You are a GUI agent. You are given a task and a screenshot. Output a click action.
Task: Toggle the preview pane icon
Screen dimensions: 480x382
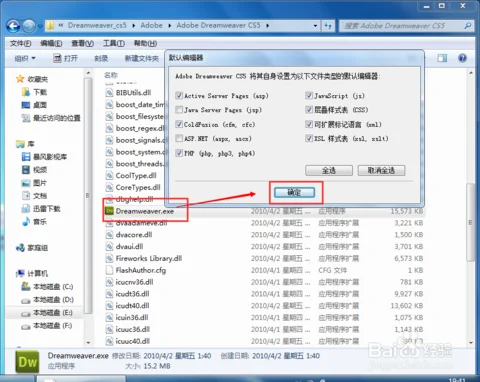click(x=442, y=58)
